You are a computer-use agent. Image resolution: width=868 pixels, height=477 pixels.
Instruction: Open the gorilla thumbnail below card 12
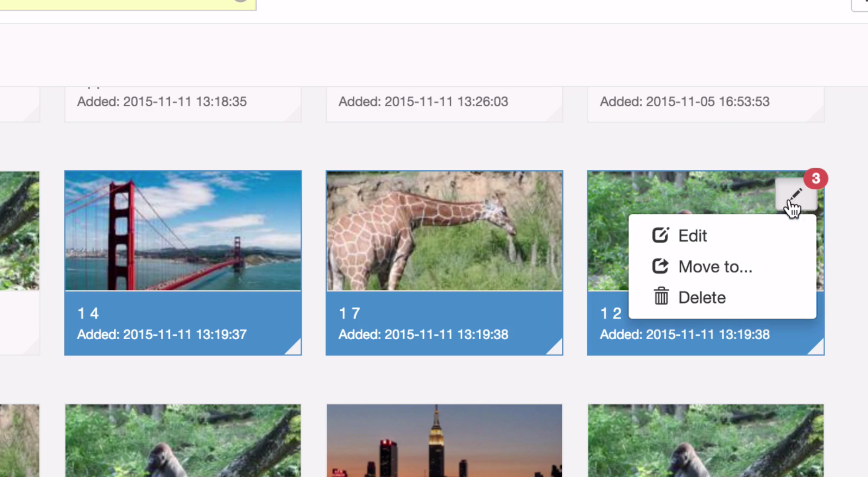pos(706,441)
